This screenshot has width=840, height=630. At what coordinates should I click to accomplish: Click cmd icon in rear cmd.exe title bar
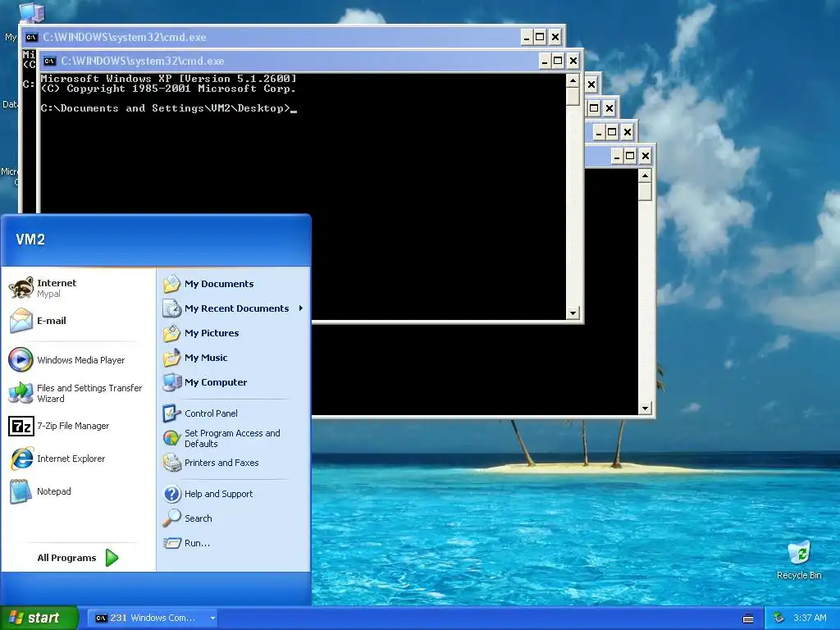click(x=32, y=37)
